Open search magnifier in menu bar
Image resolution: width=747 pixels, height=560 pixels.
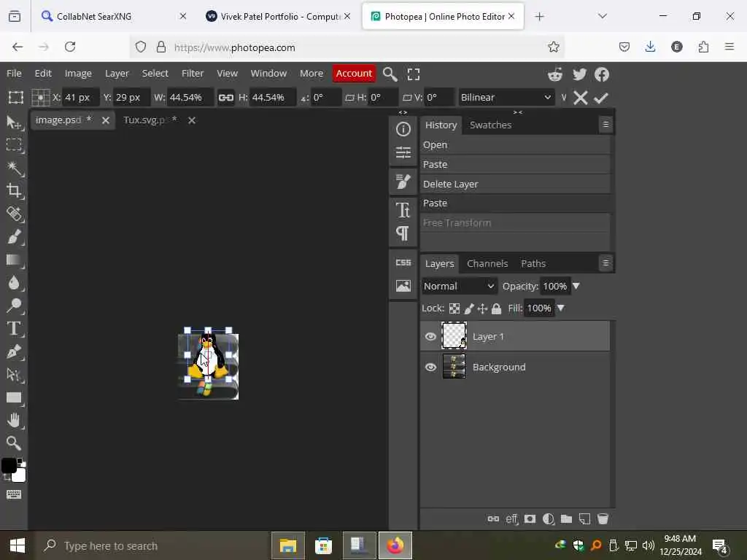click(x=390, y=74)
